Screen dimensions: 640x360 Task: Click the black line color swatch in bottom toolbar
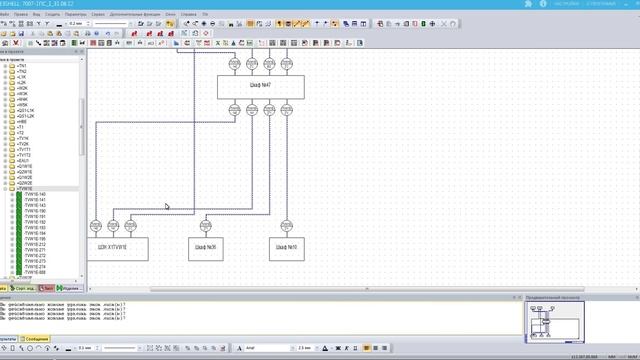(x=68, y=349)
